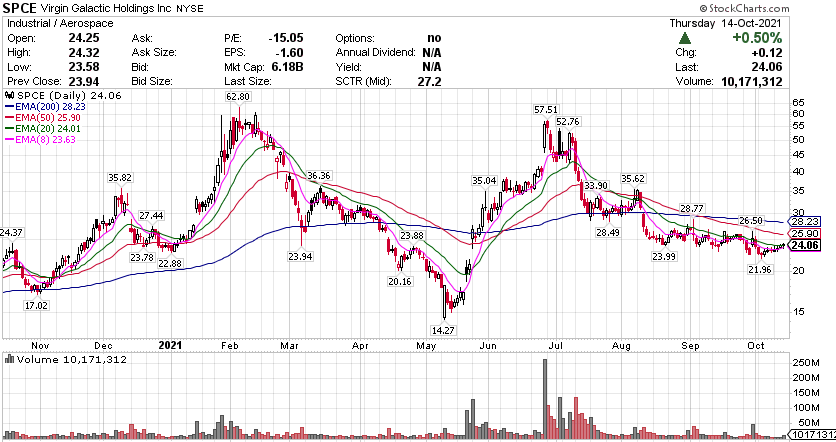Click the Options value no
This screenshot has height=442, width=836.
click(x=434, y=38)
